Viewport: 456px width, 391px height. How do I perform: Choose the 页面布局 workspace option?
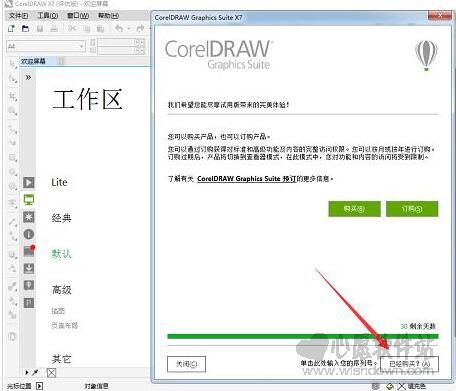tap(65, 325)
